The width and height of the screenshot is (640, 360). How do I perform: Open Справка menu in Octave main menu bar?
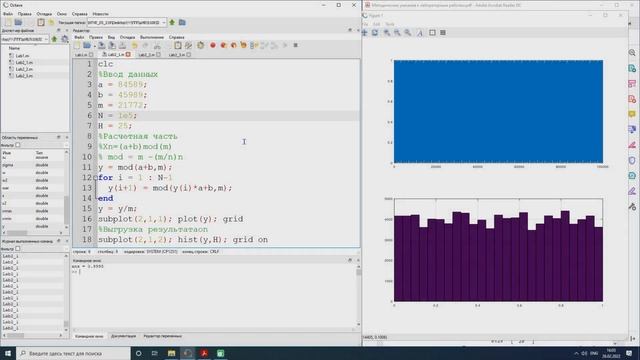(x=80, y=14)
